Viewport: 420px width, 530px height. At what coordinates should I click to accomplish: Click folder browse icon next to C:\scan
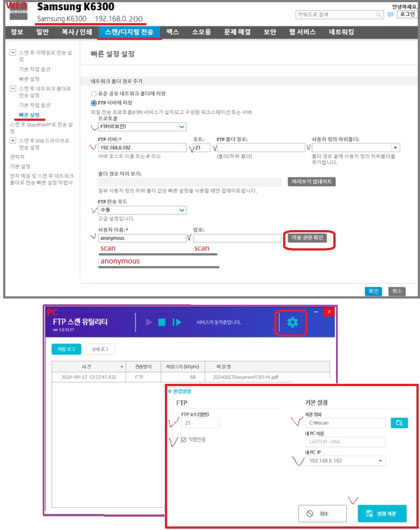pyautogui.click(x=399, y=423)
